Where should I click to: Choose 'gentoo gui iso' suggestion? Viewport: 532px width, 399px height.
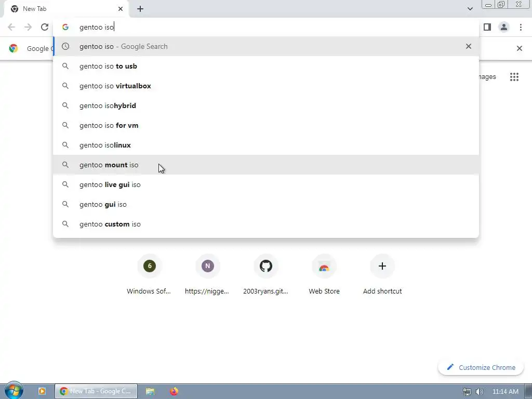[x=266, y=204]
